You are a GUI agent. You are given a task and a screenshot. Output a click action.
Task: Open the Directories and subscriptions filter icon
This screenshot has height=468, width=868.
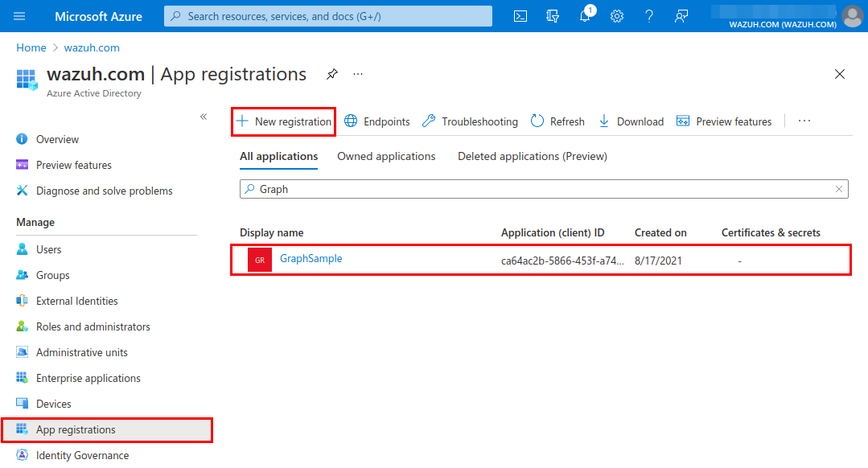pyautogui.click(x=553, y=16)
